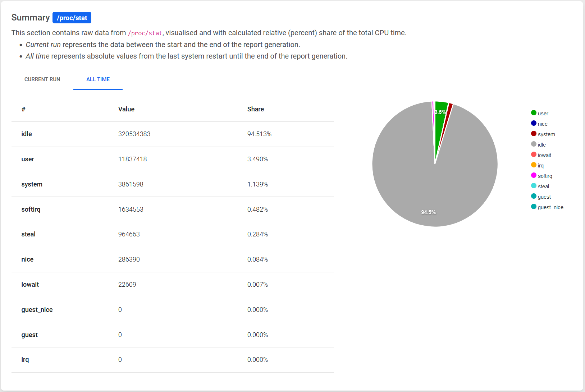Click the /proc/stat badge next to Summary
585x392 pixels.
pyautogui.click(x=72, y=18)
